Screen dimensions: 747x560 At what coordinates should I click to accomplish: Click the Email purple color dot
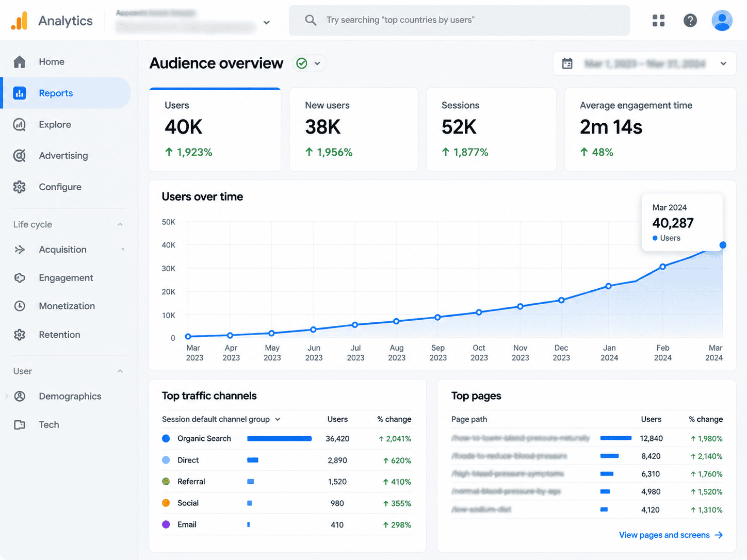(166, 525)
